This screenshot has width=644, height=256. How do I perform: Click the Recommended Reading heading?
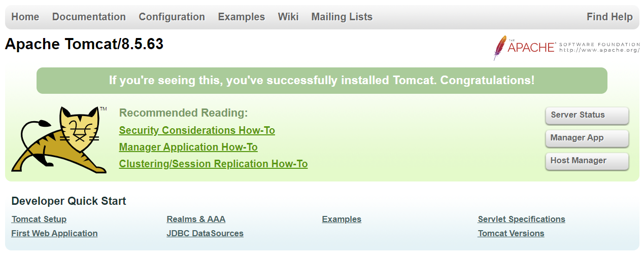(183, 113)
